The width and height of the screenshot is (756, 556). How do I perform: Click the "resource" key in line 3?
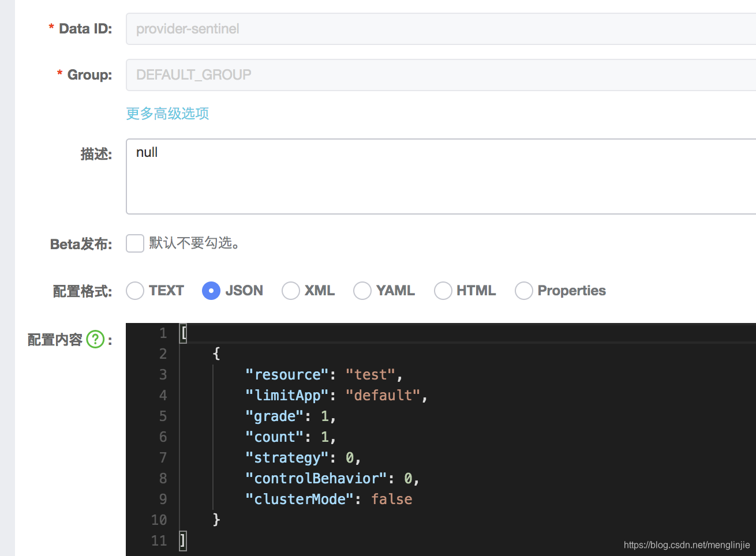(x=287, y=375)
